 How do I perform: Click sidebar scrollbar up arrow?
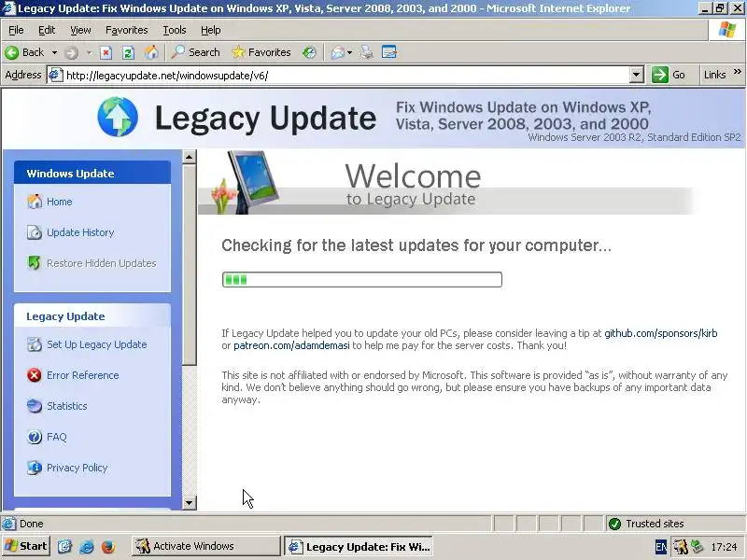[190, 157]
